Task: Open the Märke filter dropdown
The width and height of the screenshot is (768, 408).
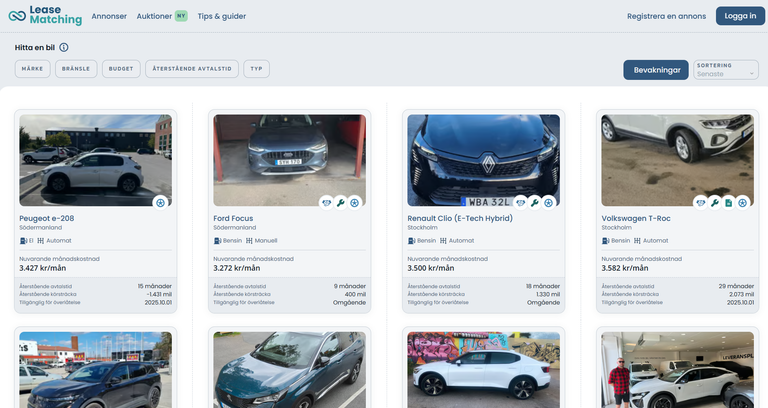Action: [32, 69]
